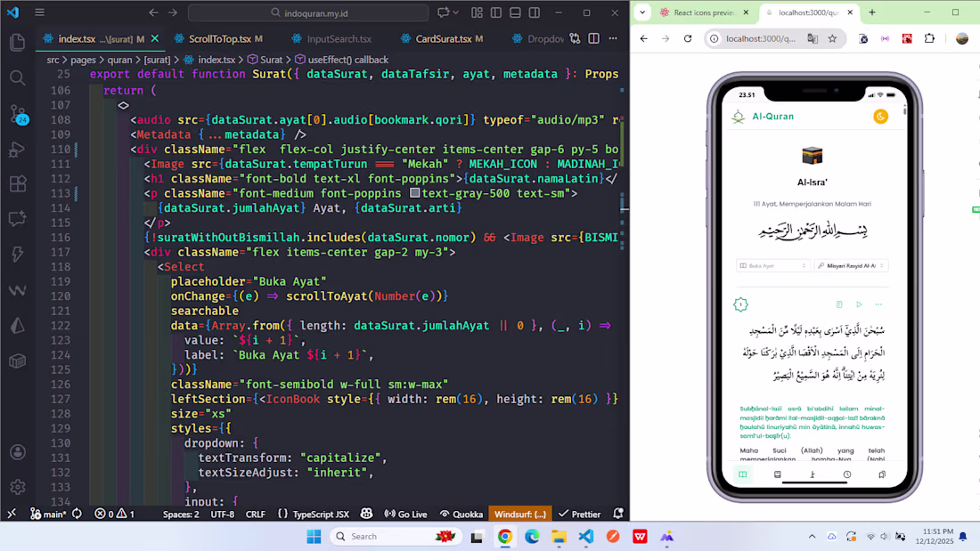The image size is (980, 551).
Task: Open the compare changes icon in editor toolbar
Action: (x=575, y=39)
